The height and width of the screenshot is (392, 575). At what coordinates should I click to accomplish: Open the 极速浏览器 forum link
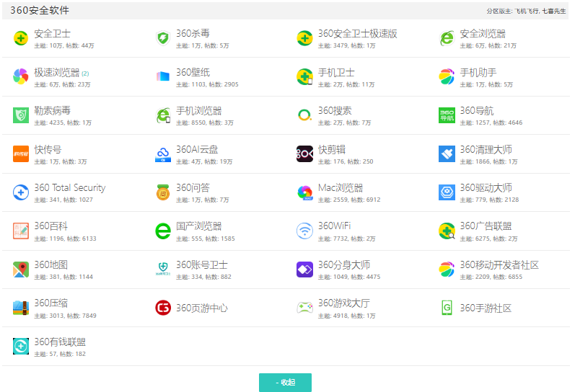57,73
